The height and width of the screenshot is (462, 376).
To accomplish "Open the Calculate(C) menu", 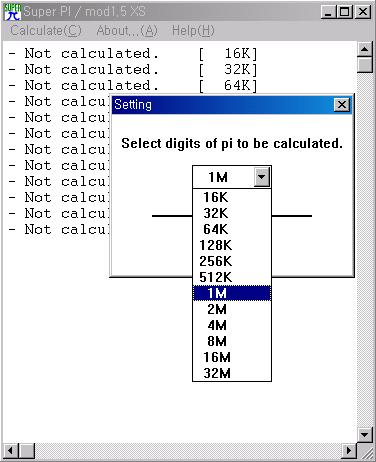I will point(46,31).
